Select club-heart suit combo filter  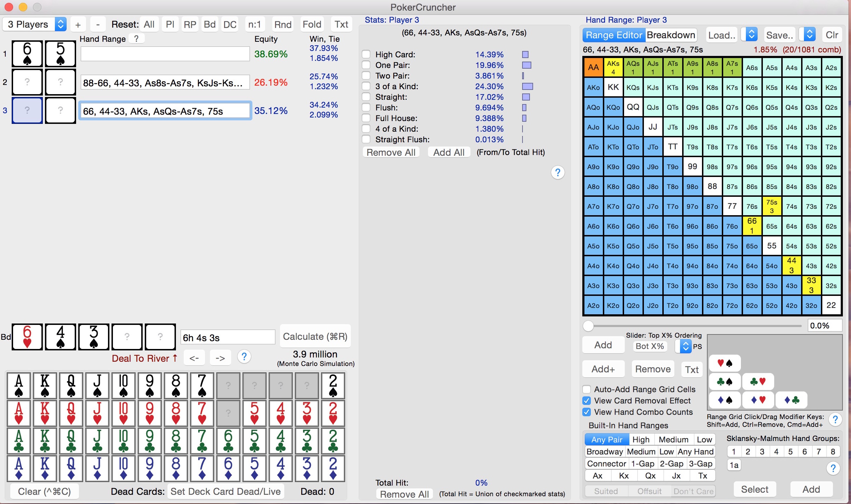pos(758,382)
